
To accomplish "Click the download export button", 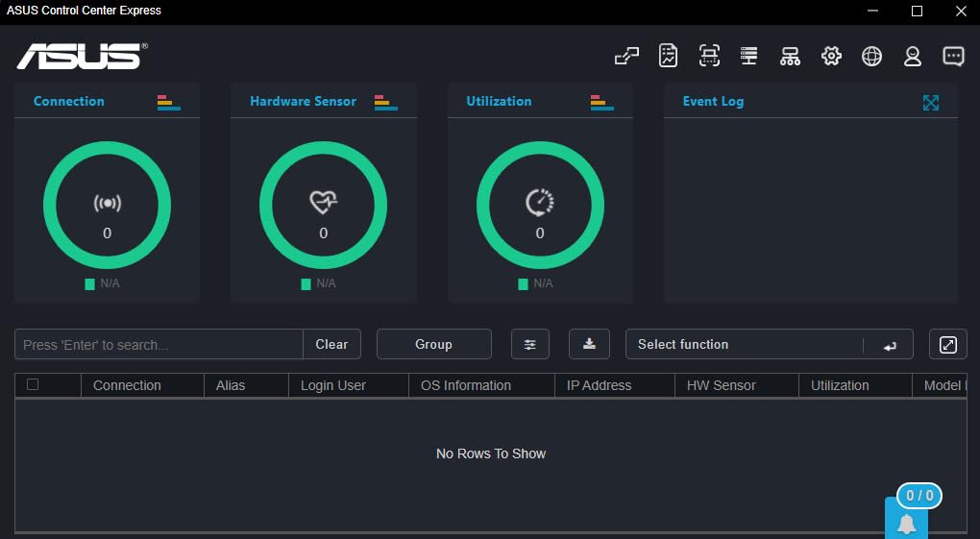I will [589, 345].
